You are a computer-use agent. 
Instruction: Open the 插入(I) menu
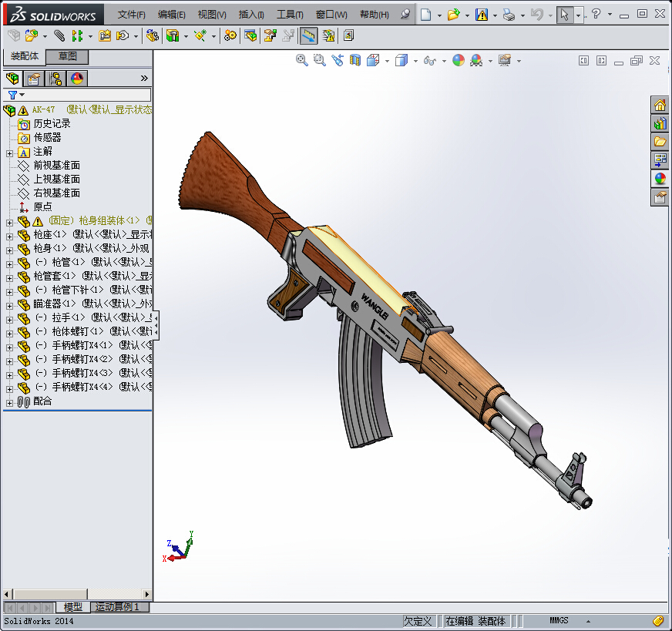pyautogui.click(x=251, y=15)
